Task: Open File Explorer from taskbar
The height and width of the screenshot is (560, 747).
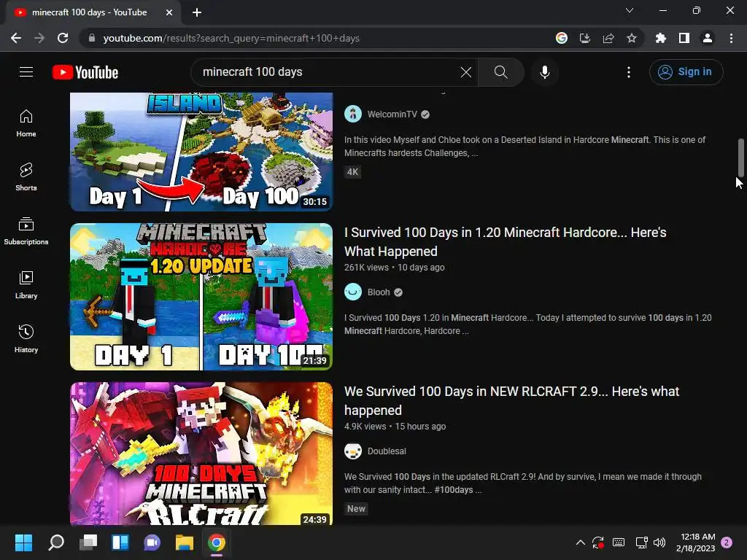Action: (x=185, y=542)
